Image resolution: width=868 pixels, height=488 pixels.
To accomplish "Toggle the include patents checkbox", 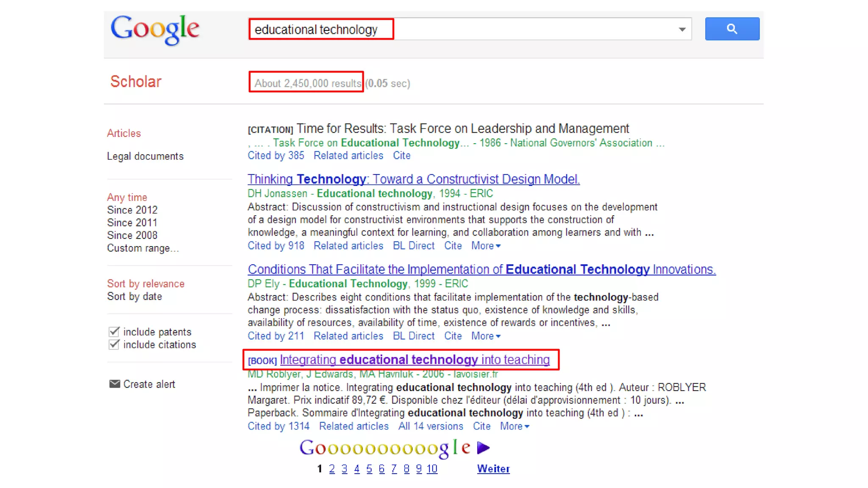I will tap(114, 332).
